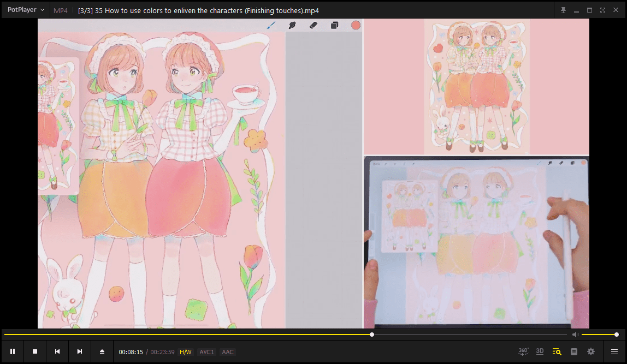This screenshot has width=627, height=364.
Task: Stop the video playback
Action: click(35, 351)
